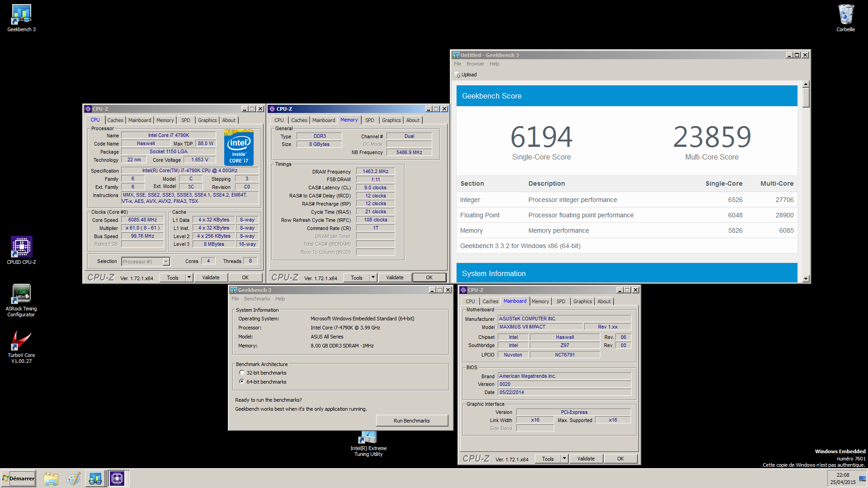Viewport: 868px width, 488px height.
Task: Click the Run Benchmarks button
Action: [412, 421]
